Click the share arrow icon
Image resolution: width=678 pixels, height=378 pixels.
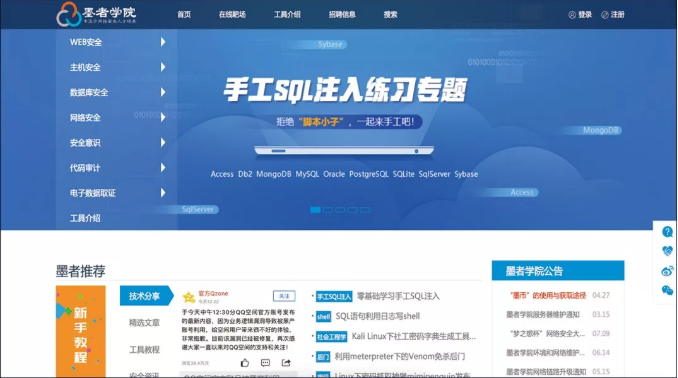point(286,362)
